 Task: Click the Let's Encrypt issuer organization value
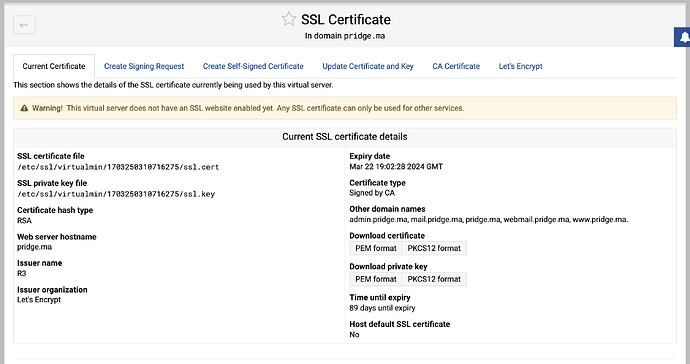pyautogui.click(x=39, y=300)
